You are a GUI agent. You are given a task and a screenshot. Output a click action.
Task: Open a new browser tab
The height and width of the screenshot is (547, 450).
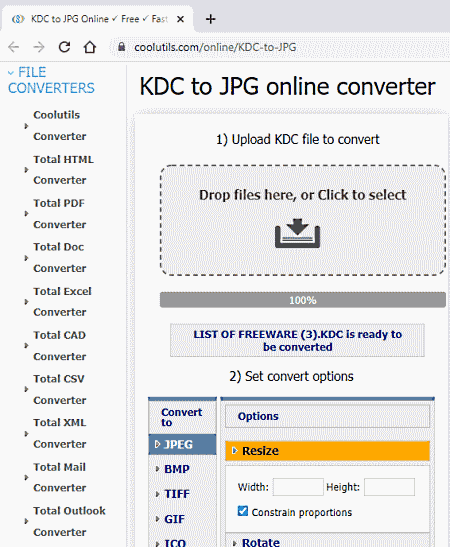click(210, 19)
